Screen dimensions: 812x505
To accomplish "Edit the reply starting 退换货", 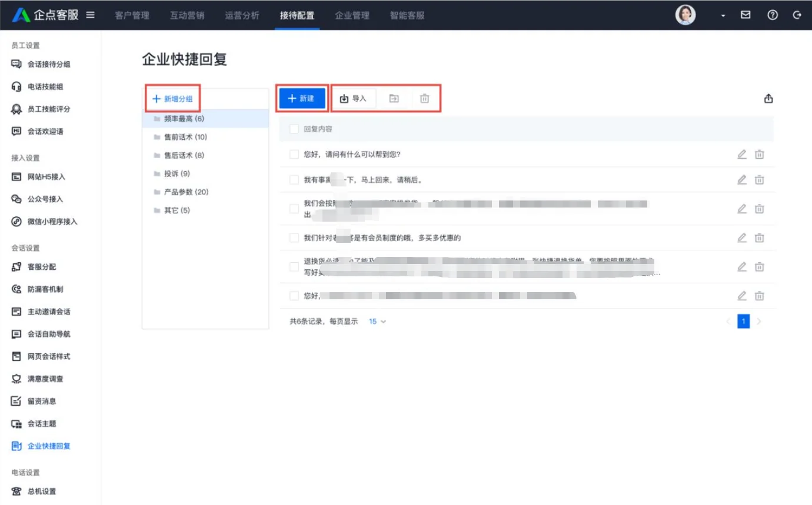I will (x=742, y=266).
